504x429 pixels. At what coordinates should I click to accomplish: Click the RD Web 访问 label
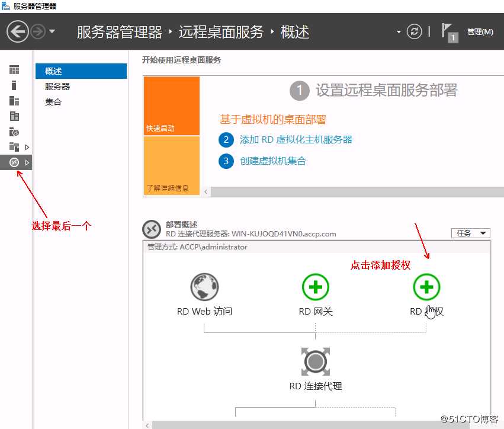[204, 312]
